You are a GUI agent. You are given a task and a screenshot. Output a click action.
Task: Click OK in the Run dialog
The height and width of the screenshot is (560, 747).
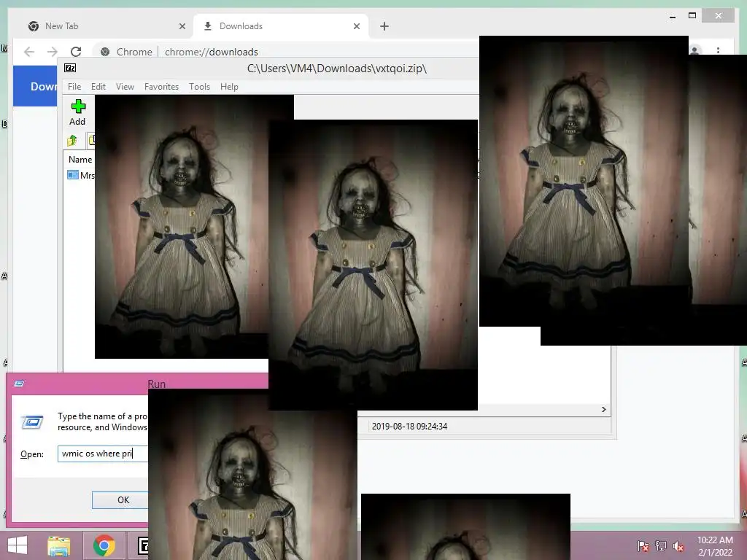120,500
